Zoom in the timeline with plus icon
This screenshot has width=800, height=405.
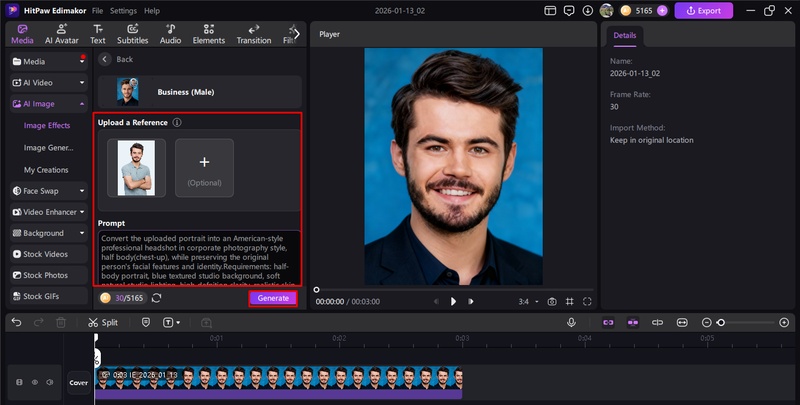tap(784, 322)
